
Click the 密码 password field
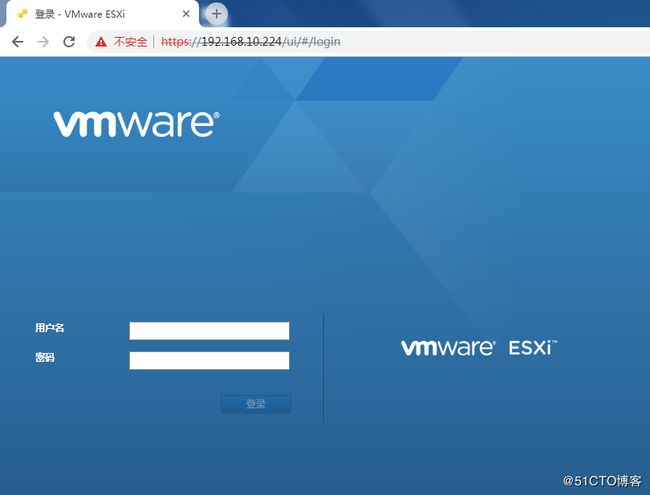coord(209,361)
